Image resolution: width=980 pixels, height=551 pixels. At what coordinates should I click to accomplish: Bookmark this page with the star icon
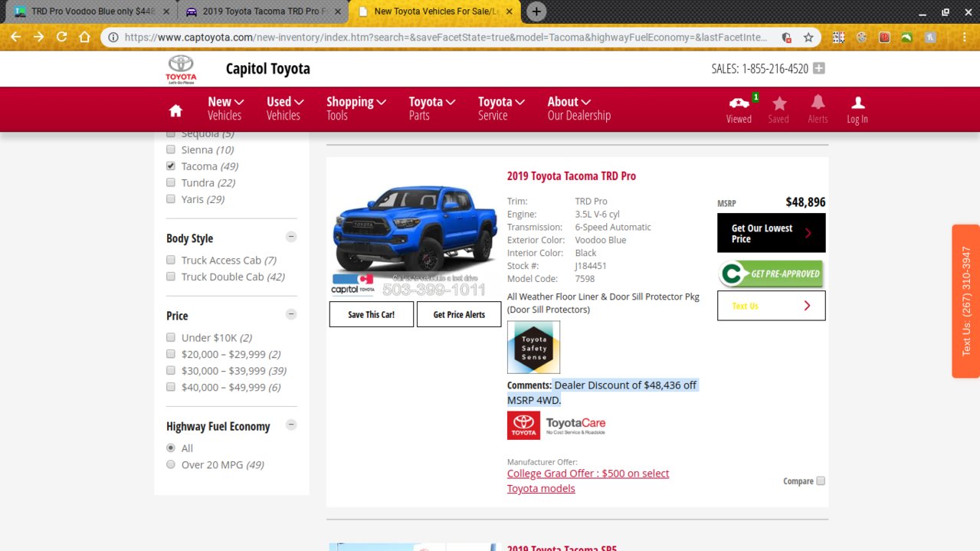pos(808,37)
